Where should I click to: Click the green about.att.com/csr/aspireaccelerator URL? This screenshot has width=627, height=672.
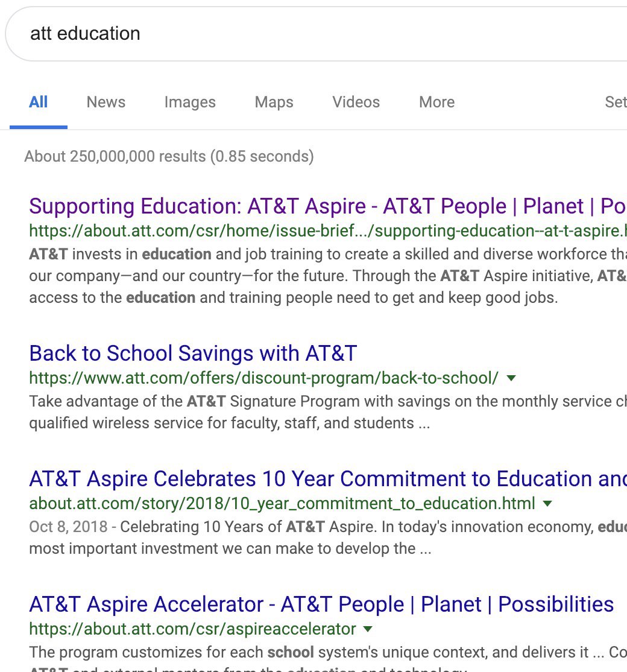click(x=192, y=629)
